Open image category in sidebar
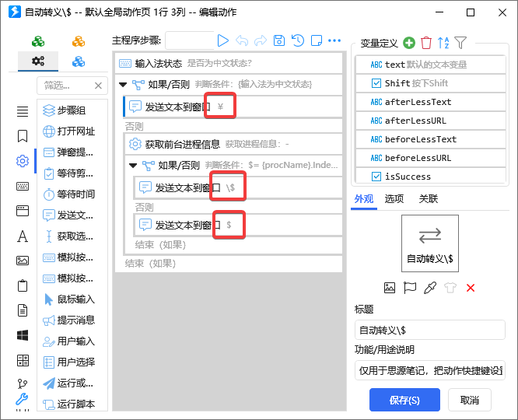This screenshot has height=420, width=518. (x=23, y=261)
